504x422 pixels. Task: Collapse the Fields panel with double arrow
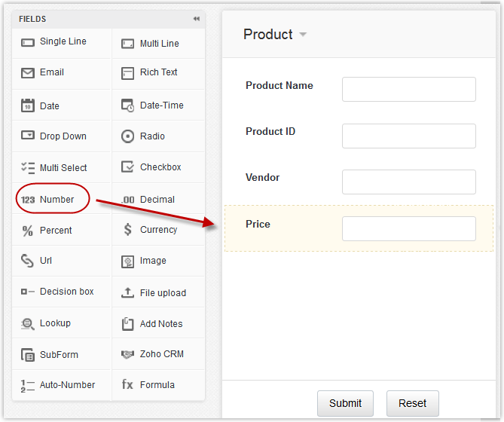click(197, 19)
